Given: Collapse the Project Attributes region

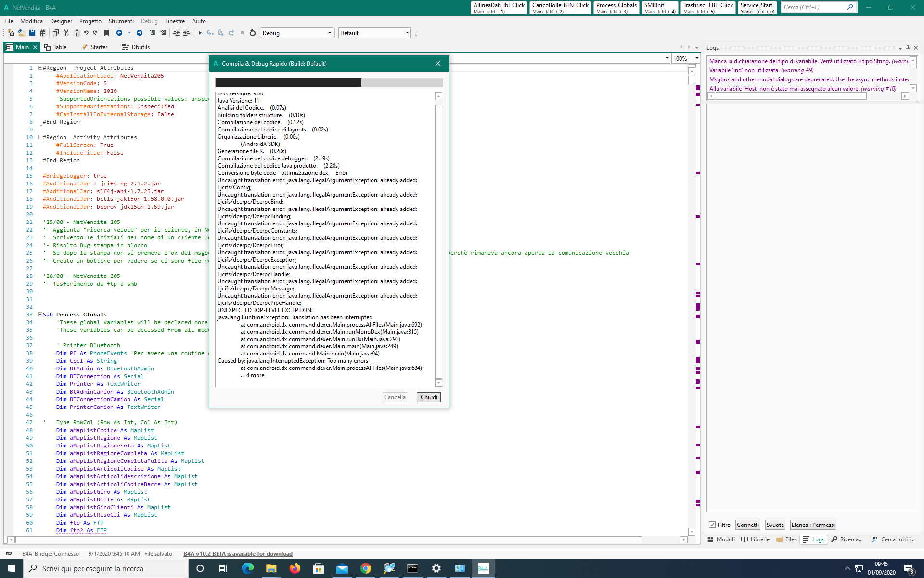Looking at the screenshot, I should tap(40, 68).
